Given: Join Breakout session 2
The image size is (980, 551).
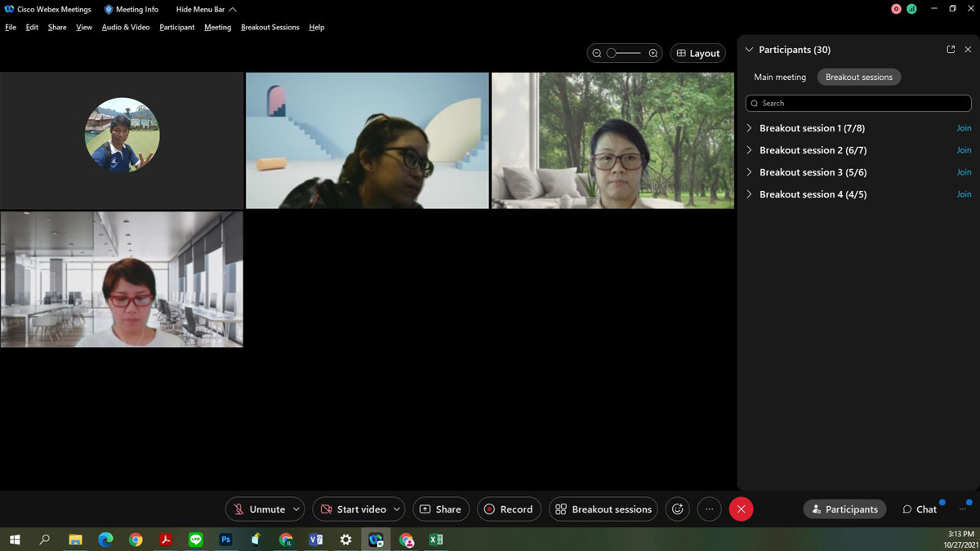Looking at the screenshot, I should point(964,150).
